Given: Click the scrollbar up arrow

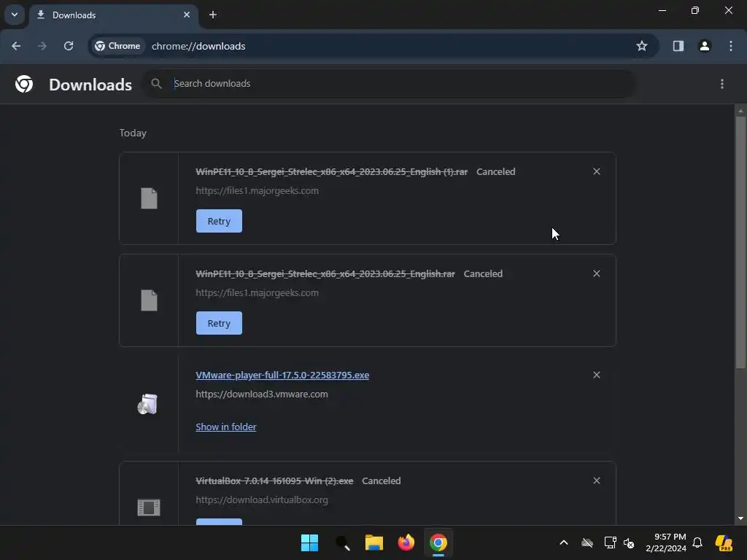Looking at the screenshot, I should 740,111.
